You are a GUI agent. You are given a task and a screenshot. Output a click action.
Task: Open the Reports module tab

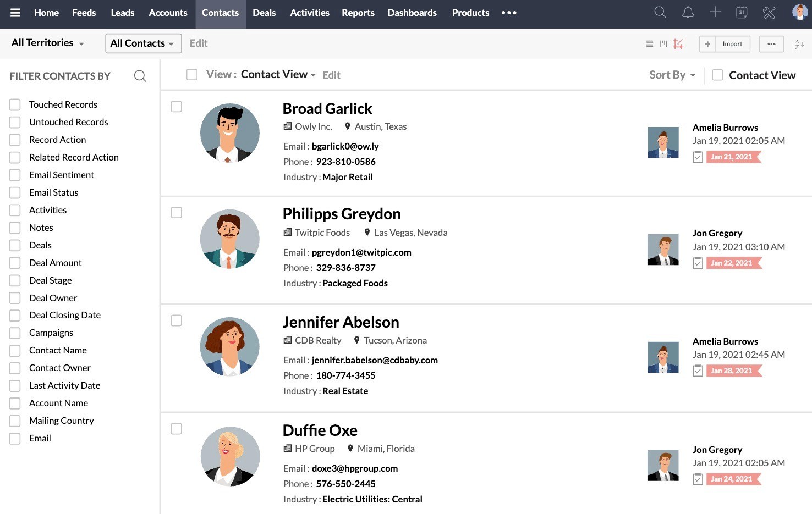click(358, 13)
